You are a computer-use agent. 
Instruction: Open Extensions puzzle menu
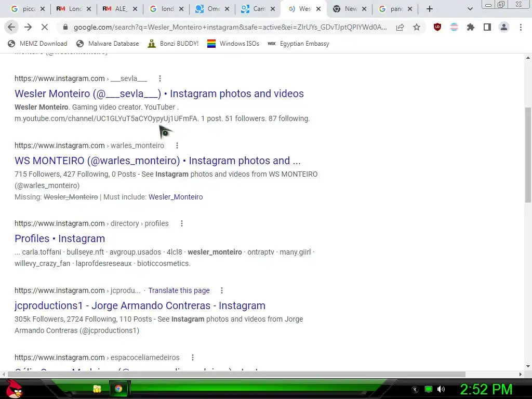click(471, 27)
